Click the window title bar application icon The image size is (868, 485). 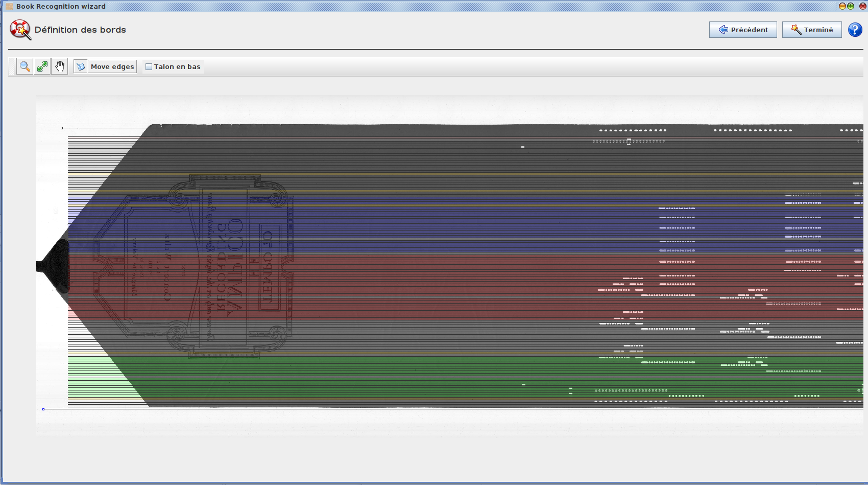point(9,6)
